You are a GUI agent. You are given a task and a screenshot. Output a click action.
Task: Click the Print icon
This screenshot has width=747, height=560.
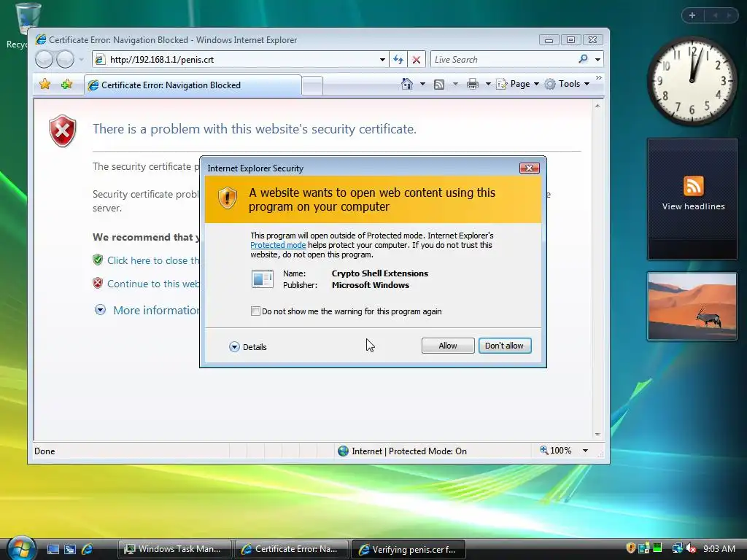[x=473, y=85]
